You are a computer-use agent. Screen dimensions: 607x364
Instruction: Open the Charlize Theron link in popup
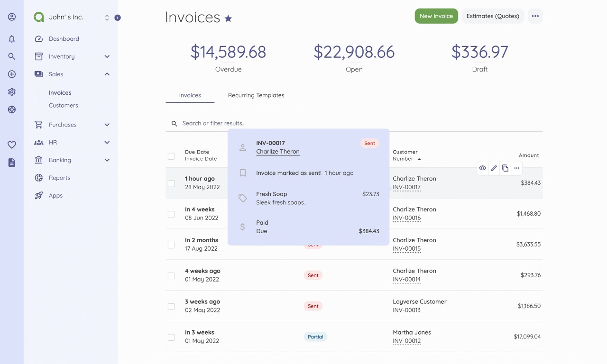click(277, 152)
